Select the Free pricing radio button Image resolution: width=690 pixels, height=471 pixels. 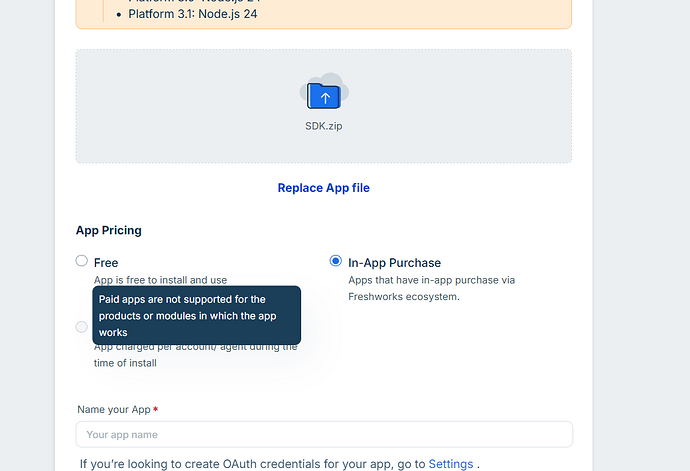click(x=81, y=261)
